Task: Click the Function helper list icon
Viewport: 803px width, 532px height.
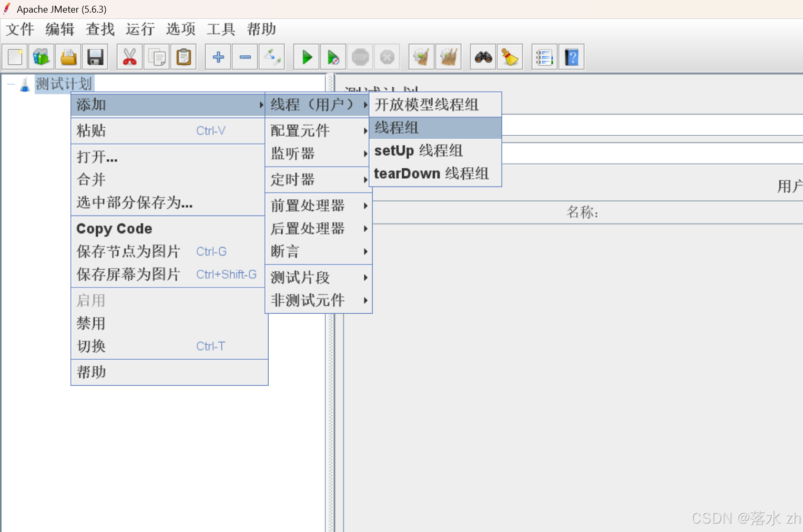Action: (545, 57)
